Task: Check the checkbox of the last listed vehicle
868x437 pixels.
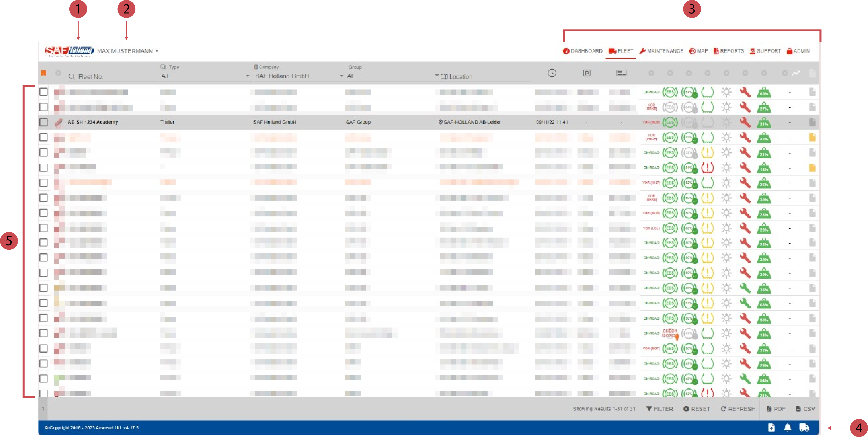Action: point(43,394)
